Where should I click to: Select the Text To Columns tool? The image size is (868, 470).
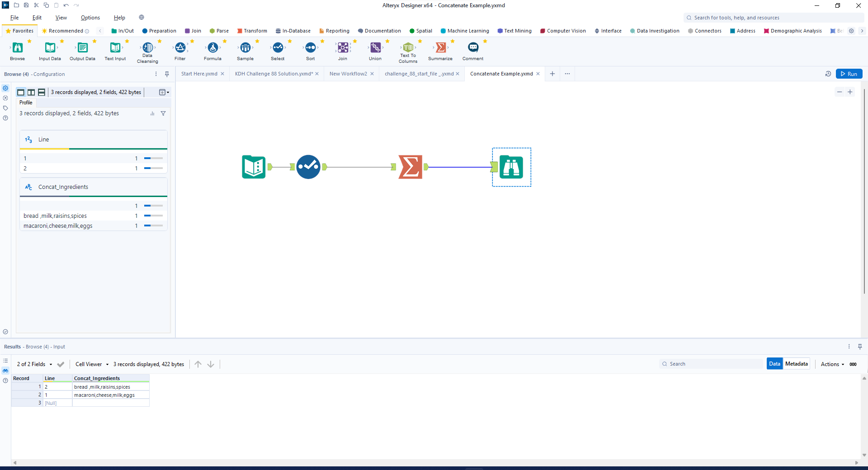tap(408, 52)
